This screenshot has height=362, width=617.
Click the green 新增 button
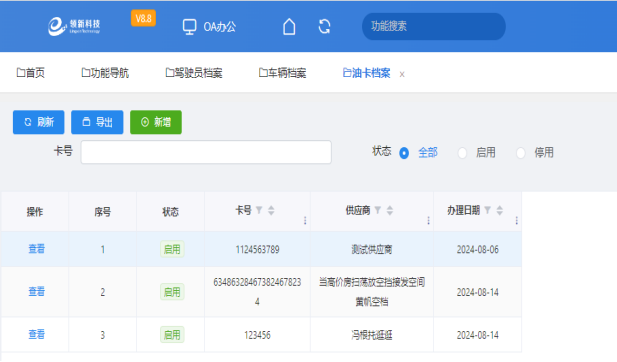156,122
